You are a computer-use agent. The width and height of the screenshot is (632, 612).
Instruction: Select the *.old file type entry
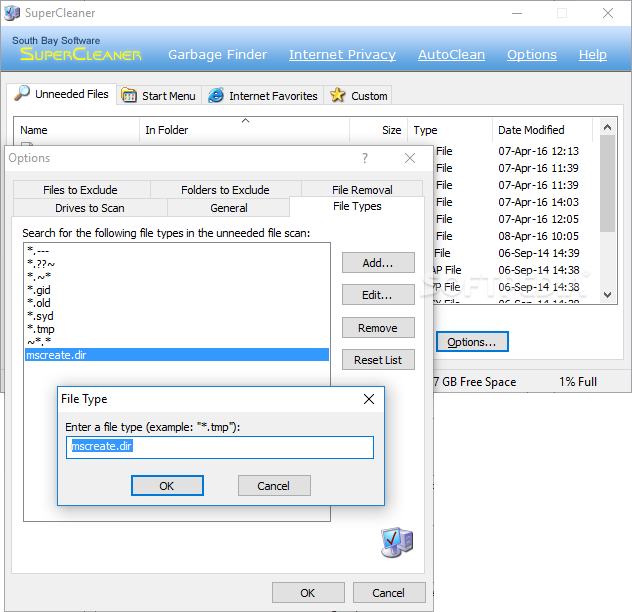click(x=177, y=303)
